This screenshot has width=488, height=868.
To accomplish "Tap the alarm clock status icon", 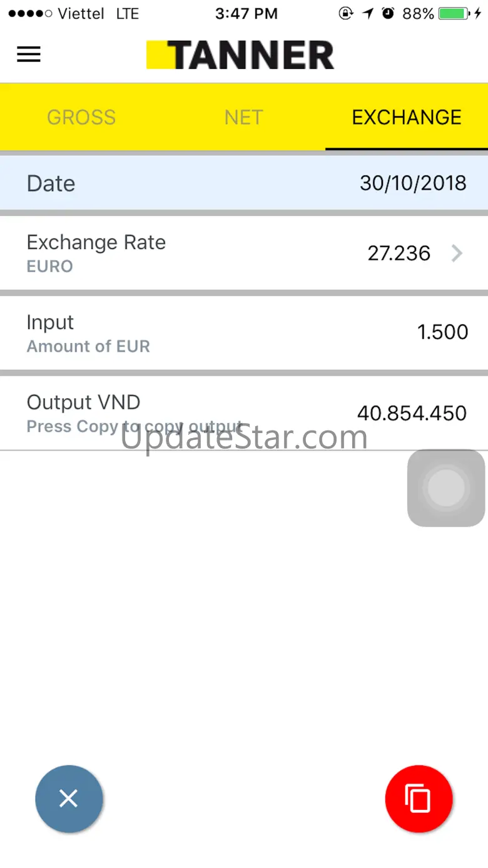I will tap(388, 14).
